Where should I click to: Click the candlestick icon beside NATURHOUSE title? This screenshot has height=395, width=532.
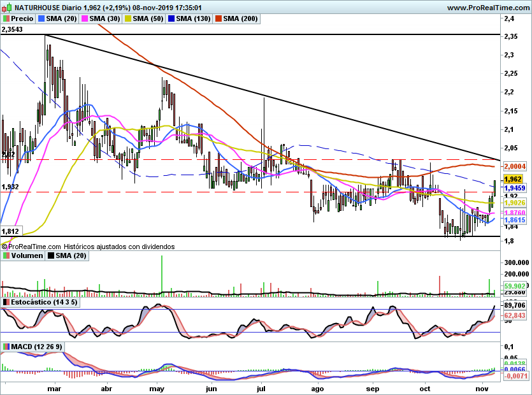pos(6,7)
